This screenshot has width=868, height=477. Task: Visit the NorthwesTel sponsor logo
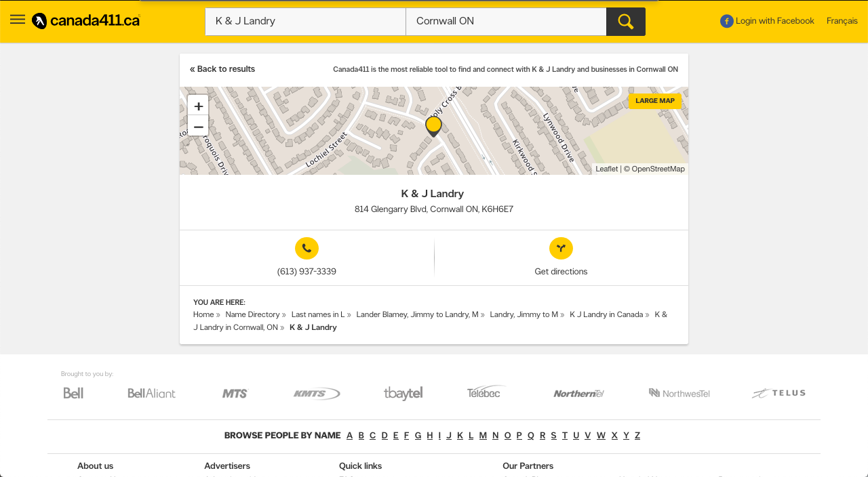pos(679,393)
